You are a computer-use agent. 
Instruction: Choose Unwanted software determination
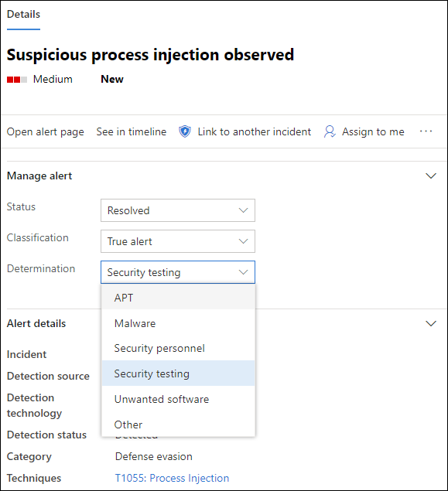(178, 399)
